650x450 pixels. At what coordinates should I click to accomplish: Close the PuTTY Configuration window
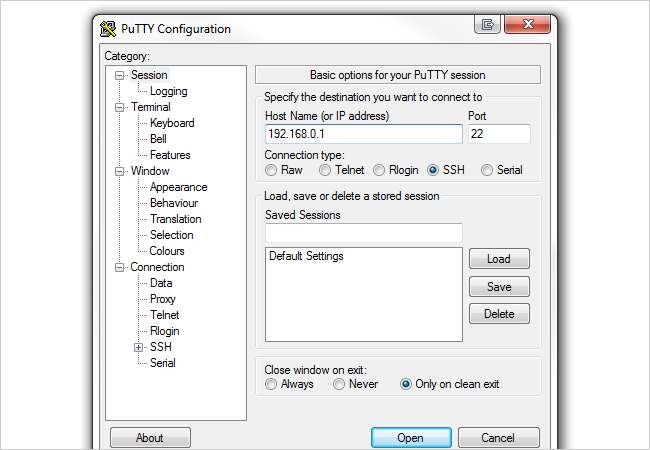click(523, 25)
